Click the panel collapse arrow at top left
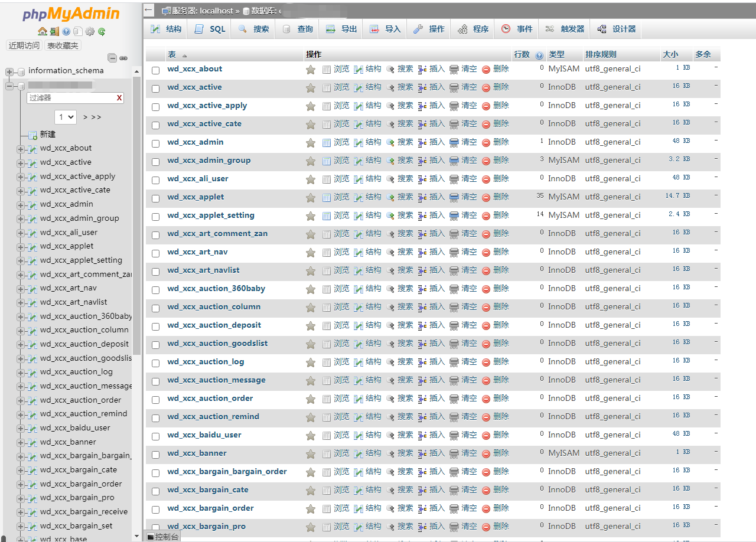 point(149,11)
